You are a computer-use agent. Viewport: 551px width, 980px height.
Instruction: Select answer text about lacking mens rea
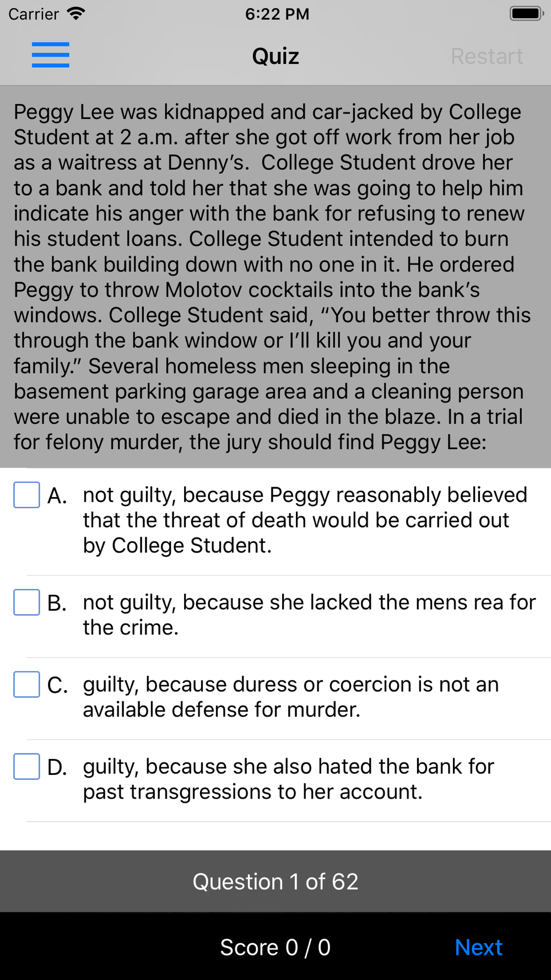[309, 615]
